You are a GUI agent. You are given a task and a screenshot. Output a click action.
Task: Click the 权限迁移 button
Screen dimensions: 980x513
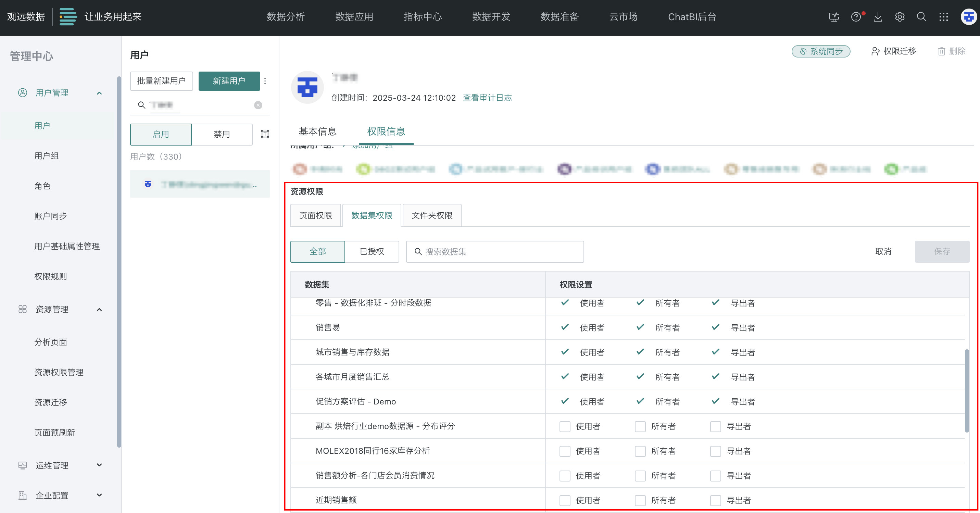tap(894, 51)
